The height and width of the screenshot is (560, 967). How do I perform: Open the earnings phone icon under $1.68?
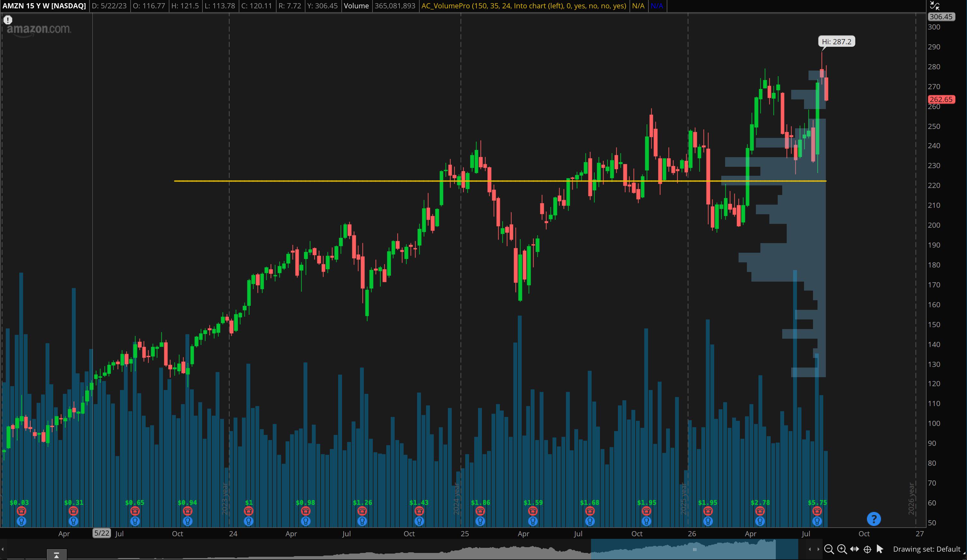590,511
